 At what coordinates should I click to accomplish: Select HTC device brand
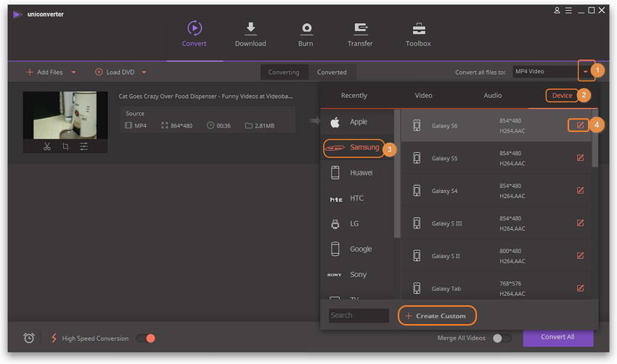click(357, 198)
